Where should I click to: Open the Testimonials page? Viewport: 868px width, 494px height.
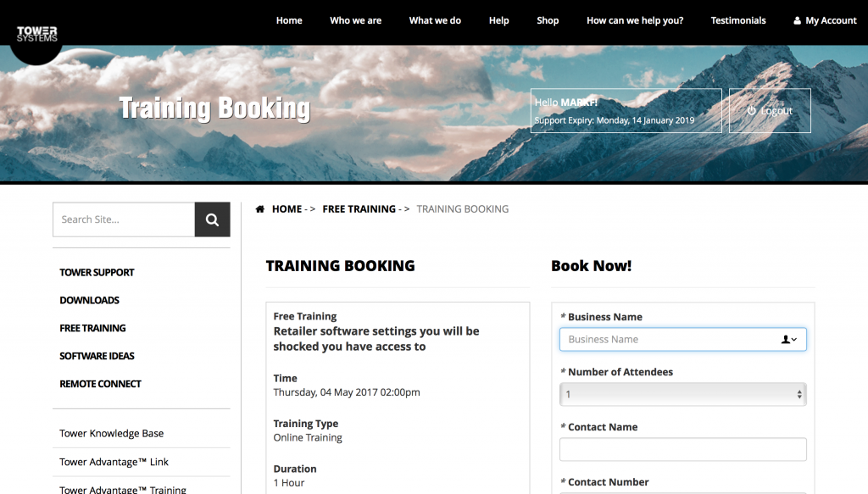(x=738, y=20)
